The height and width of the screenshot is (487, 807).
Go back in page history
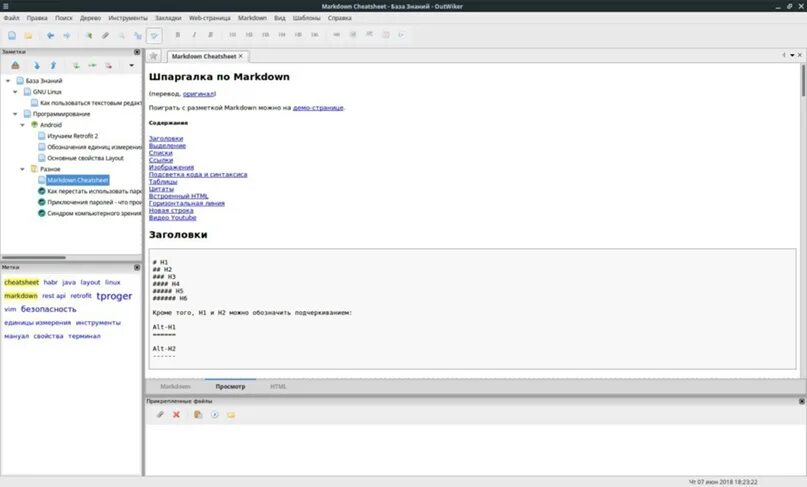[x=50, y=36]
